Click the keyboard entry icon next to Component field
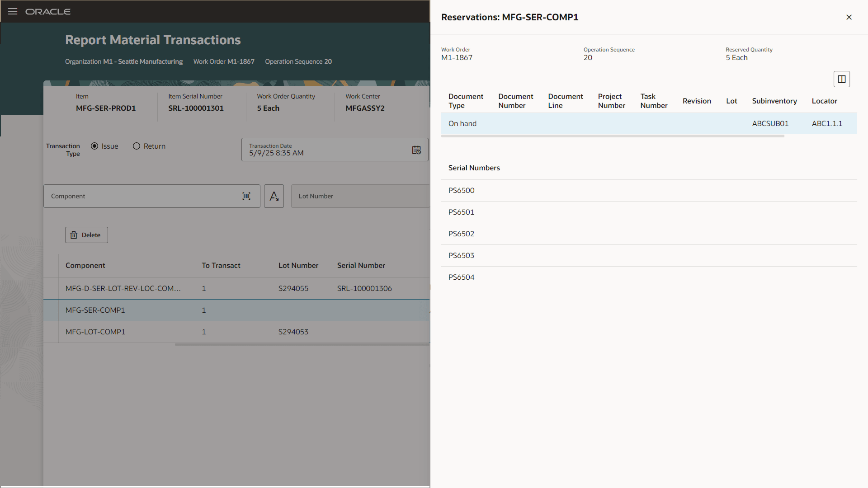The image size is (868, 488). 274,196
